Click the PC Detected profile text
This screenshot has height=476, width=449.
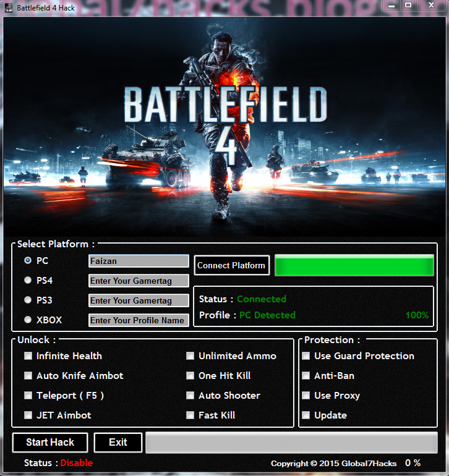click(267, 315)
